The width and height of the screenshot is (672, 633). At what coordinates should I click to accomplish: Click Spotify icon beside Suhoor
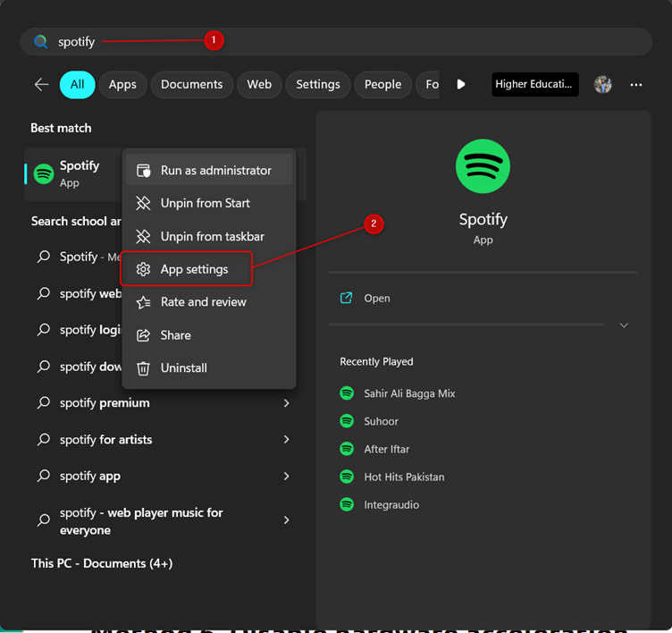pos(347,421)
